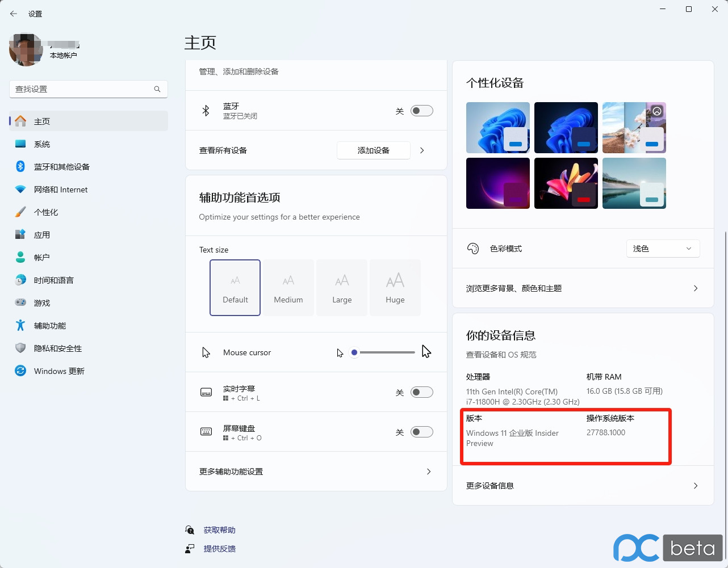728x568 pixels.
Task: Click the 查找设置 search field
Action: (89, 89)
